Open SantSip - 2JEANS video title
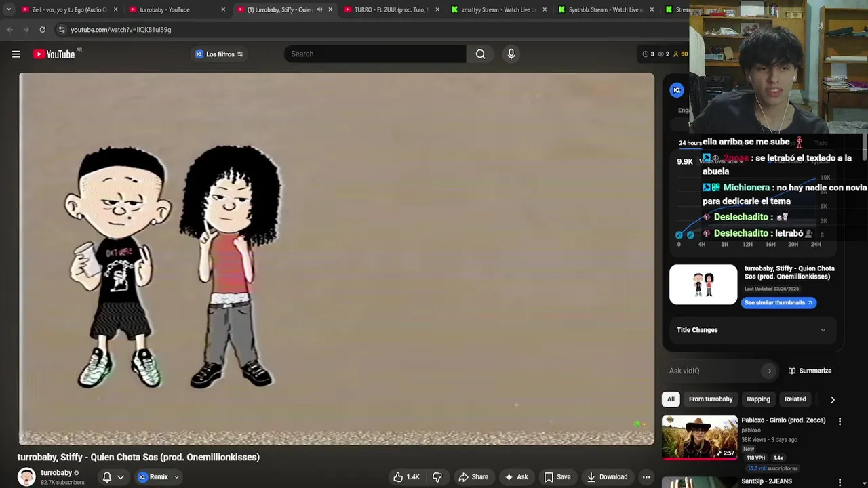The image size is (868, 488). point(766,481)
